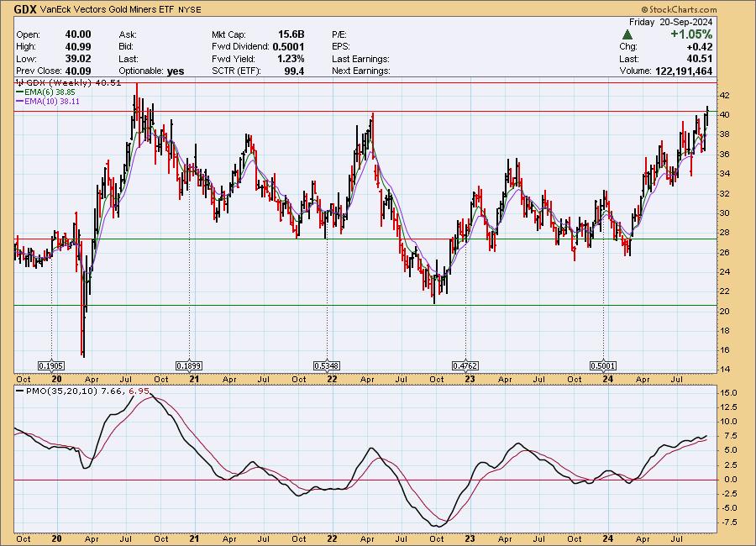Viewport: 756px width, 546px height.
Task: Click the 0.1899 dividend marker
Action: pyautogui.click(x=188, y=366)
